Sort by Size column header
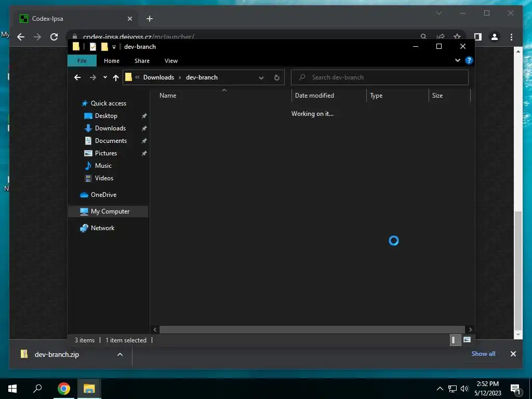 click(437, 96)
